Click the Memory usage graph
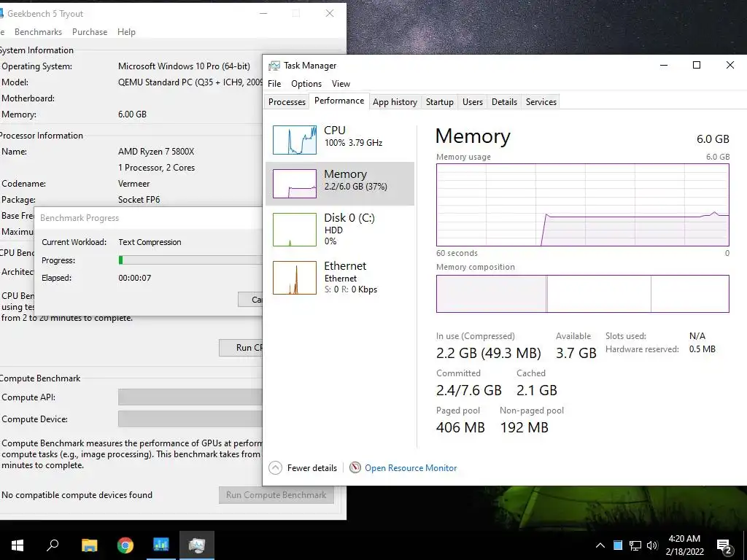 [x=583, y=205]
